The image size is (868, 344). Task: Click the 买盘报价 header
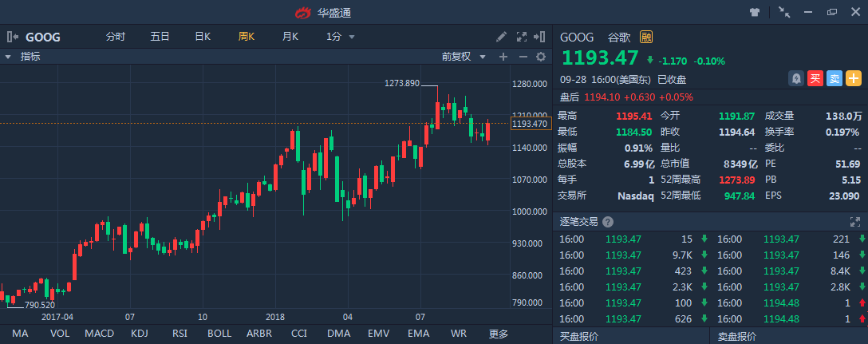(x=579, y=336)
